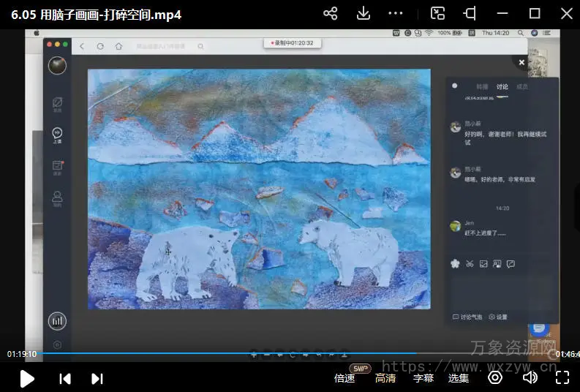Skip to the previous video

(x=65, y=378)
